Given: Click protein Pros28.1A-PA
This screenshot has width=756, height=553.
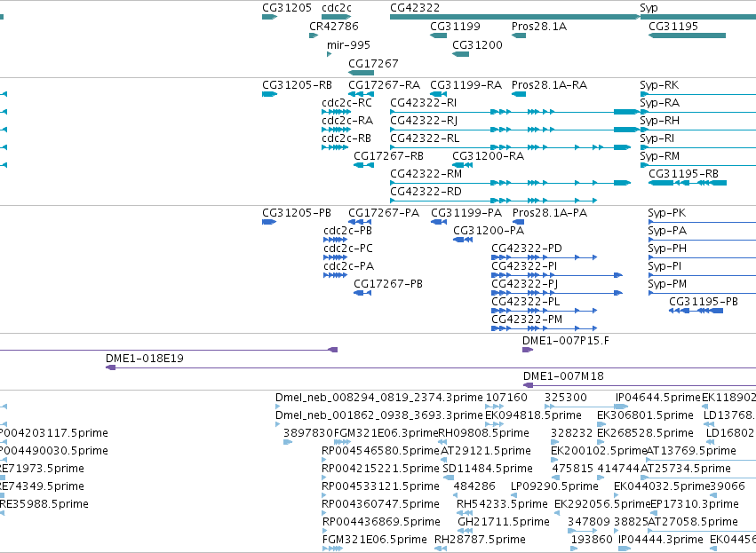Looking at the screenshot, I should click(518, 222).
